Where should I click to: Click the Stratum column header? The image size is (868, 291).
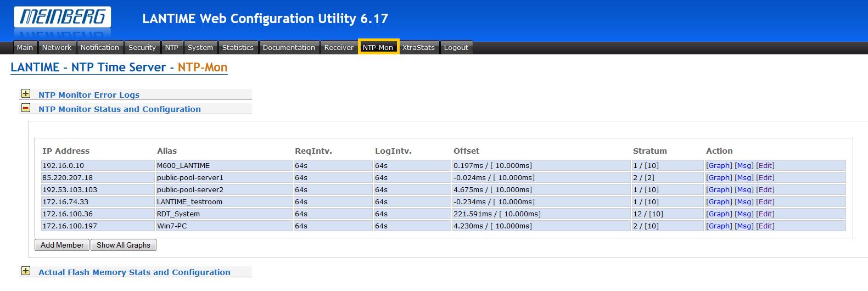[x=650, y=151]
